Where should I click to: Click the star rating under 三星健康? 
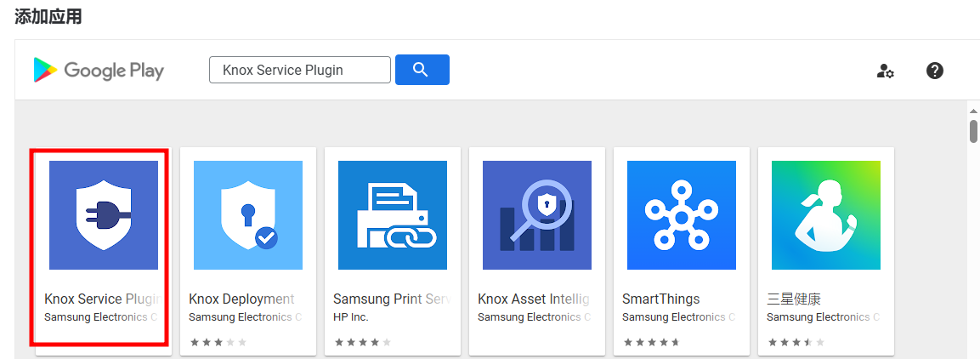[x=796, y=342]
